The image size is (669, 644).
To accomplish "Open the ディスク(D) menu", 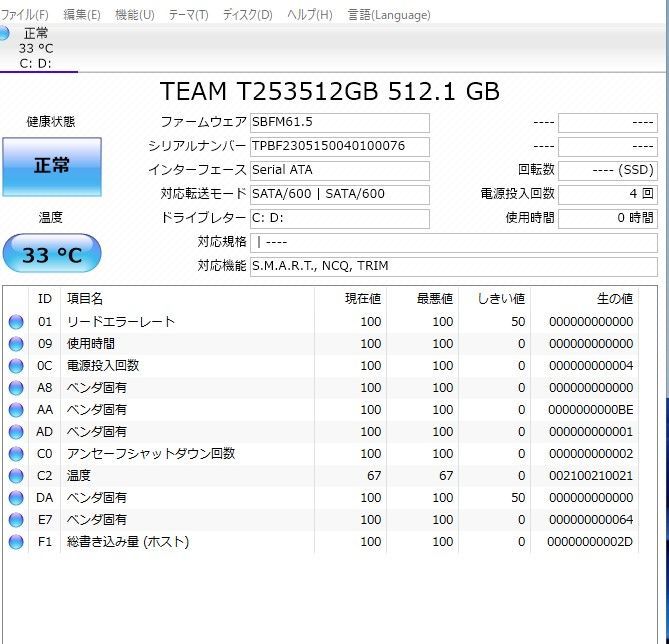I will [x=247, y=15].
